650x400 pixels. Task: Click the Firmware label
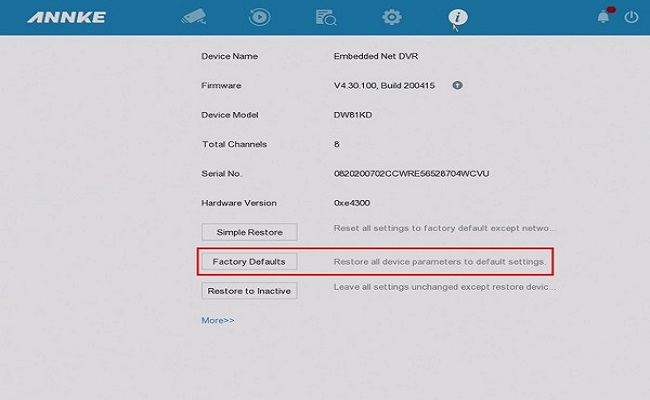click(x=221, y=85)
